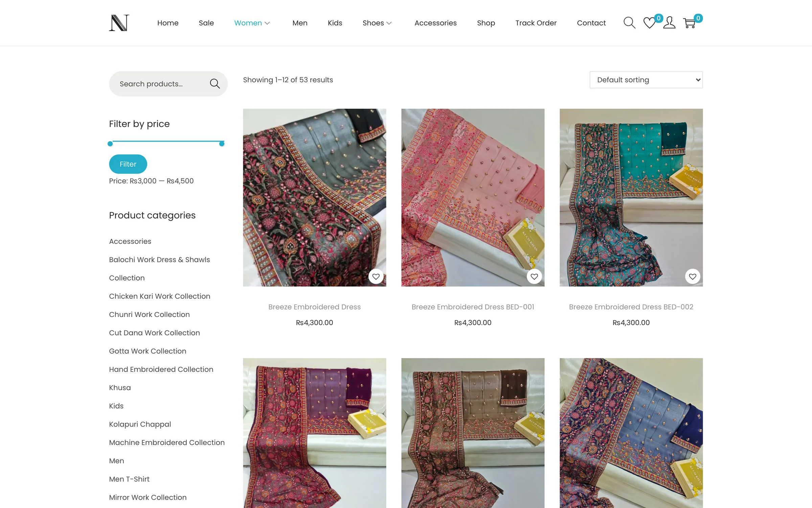Open Breeze Embroidered Dress BED-002 title link
Viewport: 812px width, 508px height.
pos(631,307)
